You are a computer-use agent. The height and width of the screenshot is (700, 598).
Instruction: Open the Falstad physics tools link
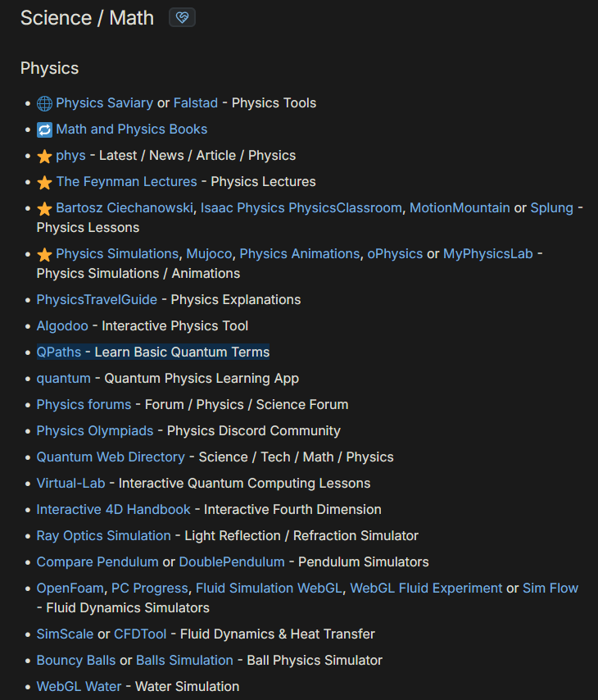(x=196, y=102)
